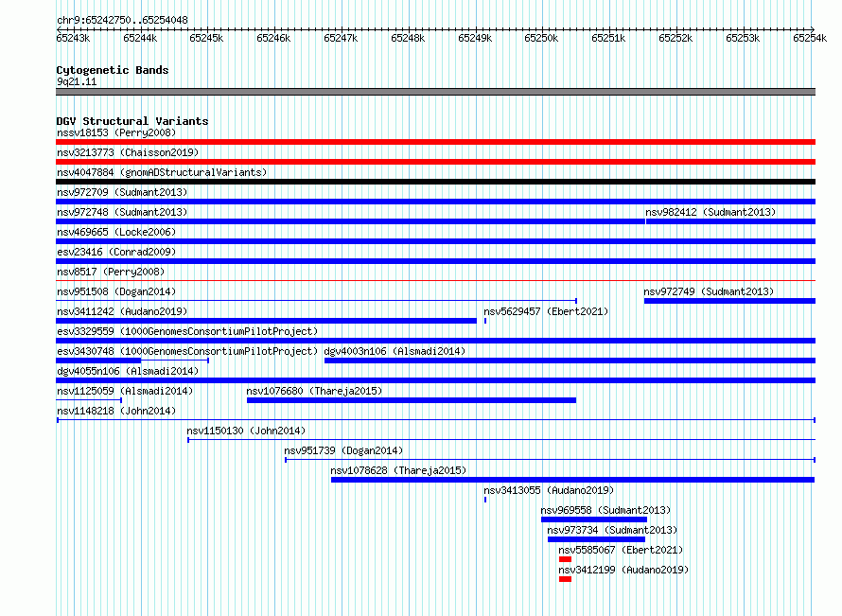Select the nsv3213773 (Chaisson2019) red bar label

point(128,152)
